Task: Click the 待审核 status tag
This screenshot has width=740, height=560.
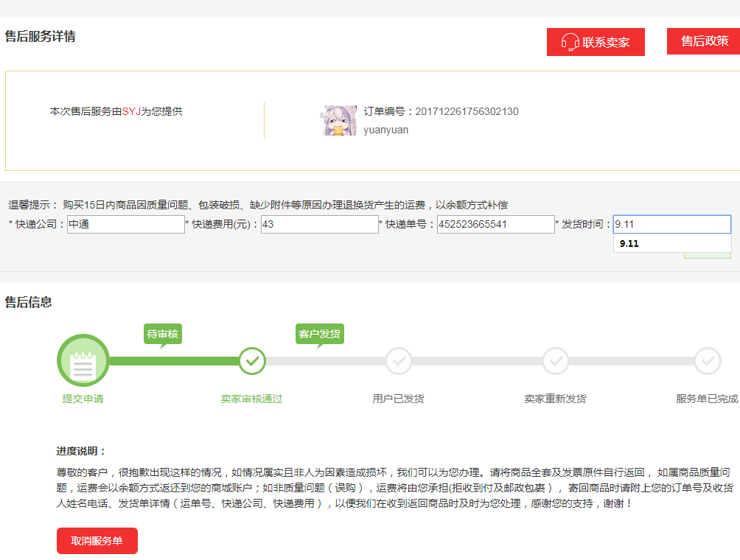Action: point(162,334)
